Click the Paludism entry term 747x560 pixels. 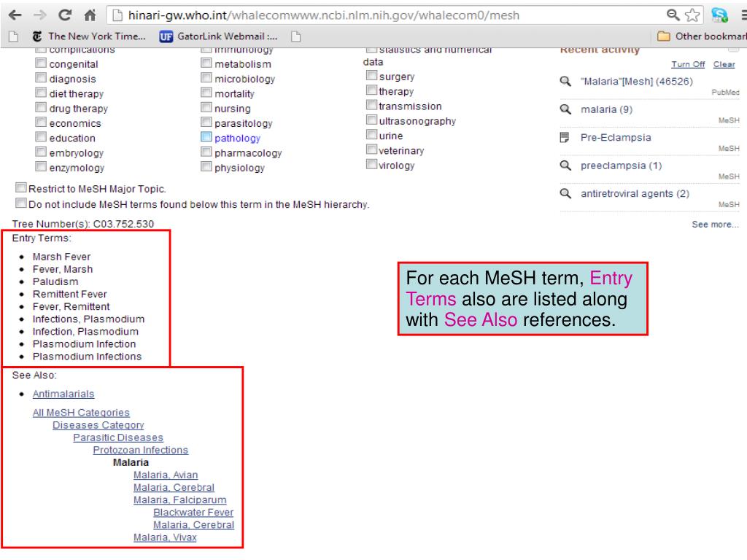point(55,282)
